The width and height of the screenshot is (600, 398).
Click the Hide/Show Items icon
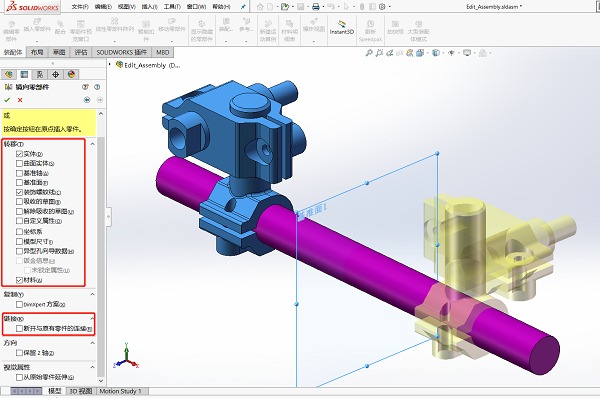[452, 53]
